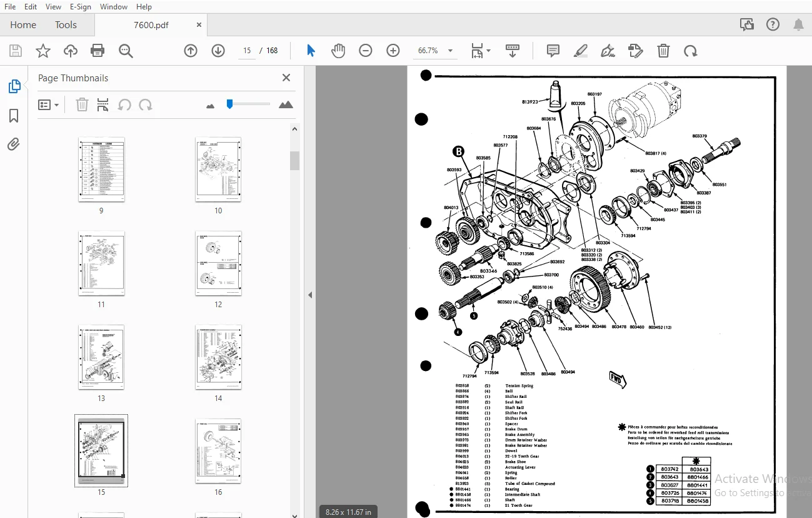Rotate thumbnail clockwise
Viewport: 812px width, 518px height.
(146, 104)
